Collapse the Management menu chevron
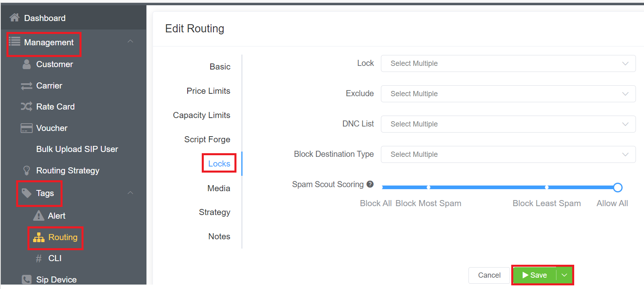The width and height of the screenshot is (644, 289). [x=130, y=42]
